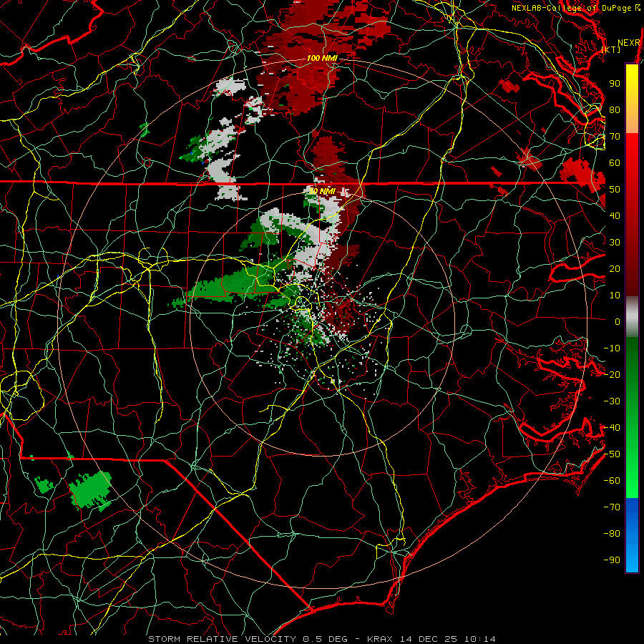Select the 40 value on the velocity scale

615,216
